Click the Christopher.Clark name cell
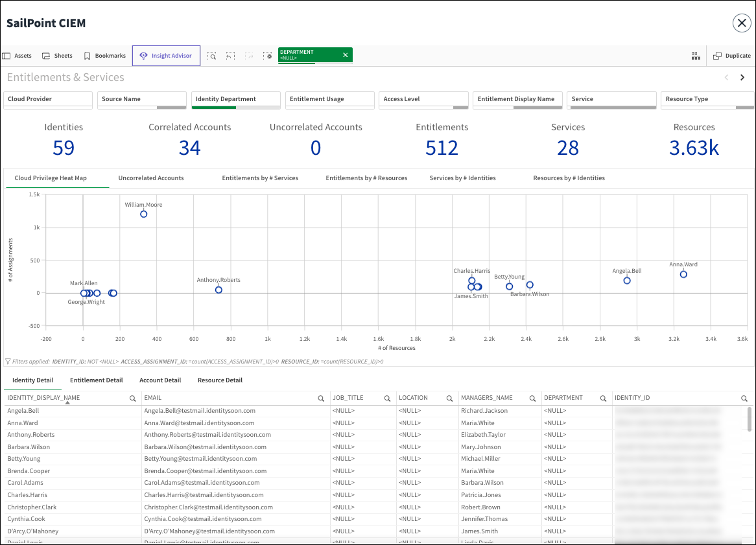This screenshot has width=756, height=545. [x=73, y=507]
